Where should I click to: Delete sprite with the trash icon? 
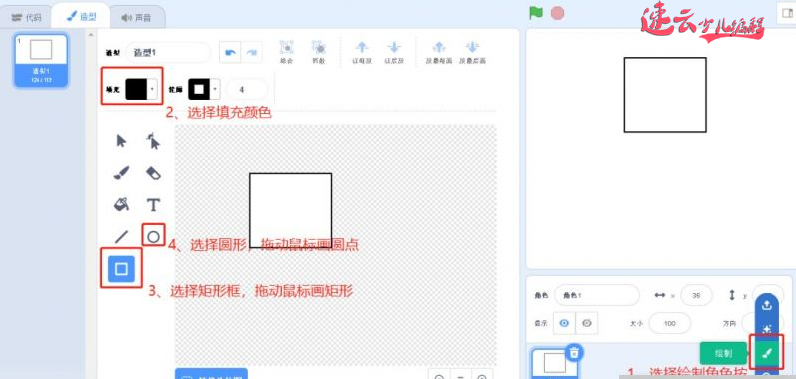coord(574,353)
